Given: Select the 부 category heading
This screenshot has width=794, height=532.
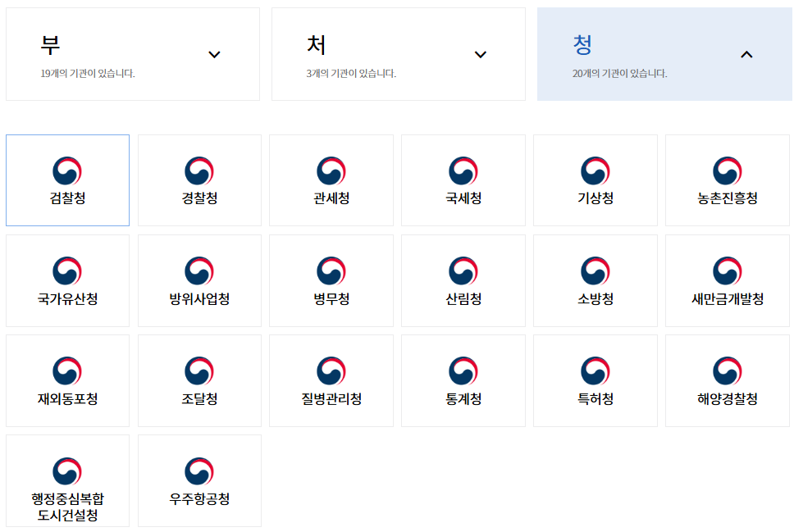Looking at the screenshot, I should [50, 45].
